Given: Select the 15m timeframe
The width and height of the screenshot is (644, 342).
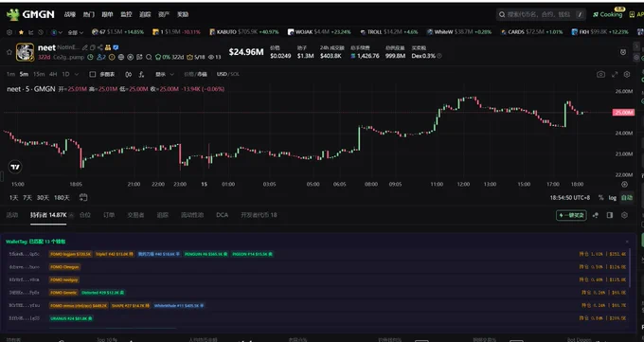Looking at the screenshot, I should 39,75.
